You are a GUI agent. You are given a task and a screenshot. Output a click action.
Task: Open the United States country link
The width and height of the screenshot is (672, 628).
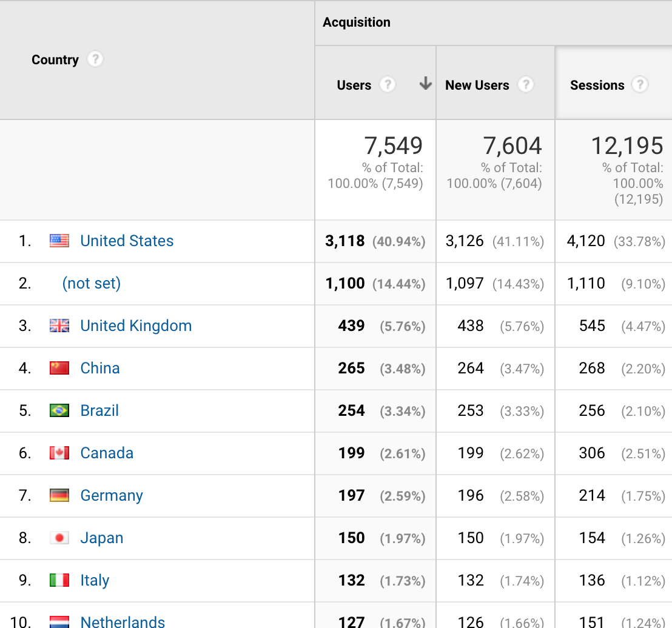pos(127,241)
